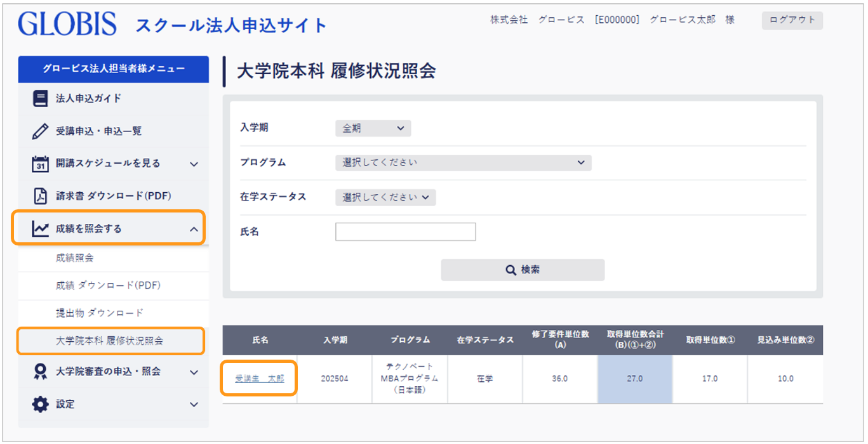868x444 pixels.
Task: Click the 氏名 column header
Action: pyautogui.click(x=260, y=341)
